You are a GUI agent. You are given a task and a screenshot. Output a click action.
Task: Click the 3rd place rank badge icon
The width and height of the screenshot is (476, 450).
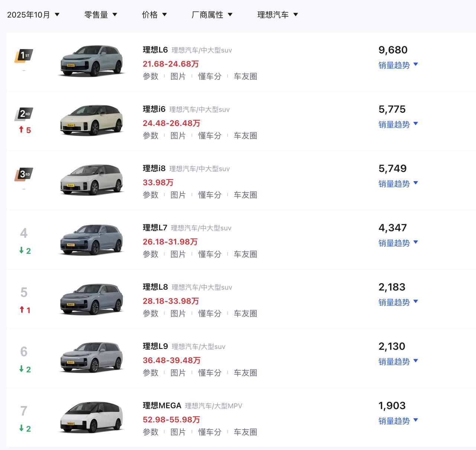(24, 174)
